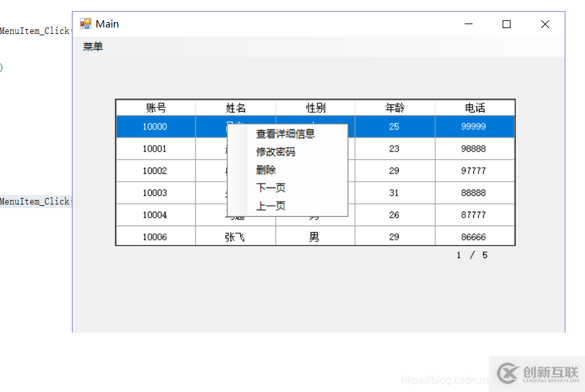Select the row for 张飞 with account 10006

pyautogui.click(x=155, y=236)
